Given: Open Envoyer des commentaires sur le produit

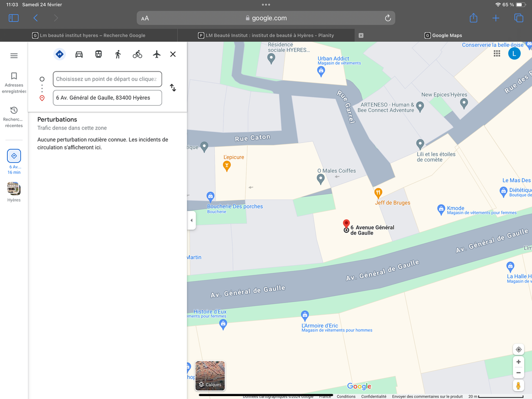Looking at the screenshot, I should (x=427, y=396).
